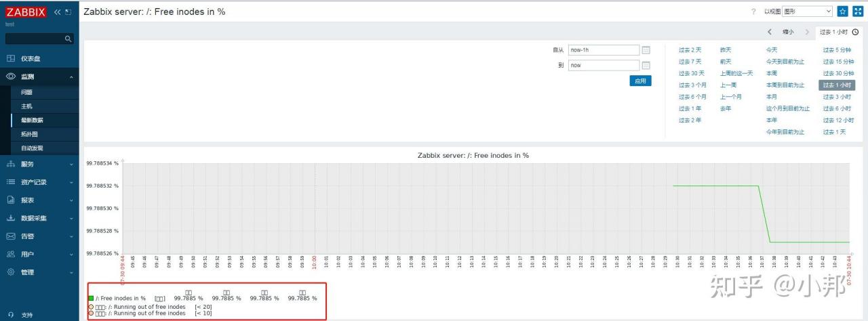Click the help question mark icon

point(753,12)
